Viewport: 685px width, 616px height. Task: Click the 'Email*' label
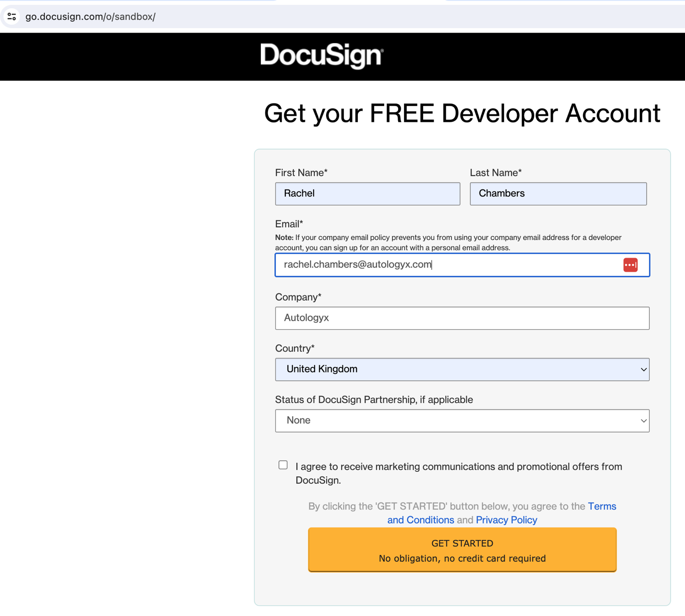[289, 224]
